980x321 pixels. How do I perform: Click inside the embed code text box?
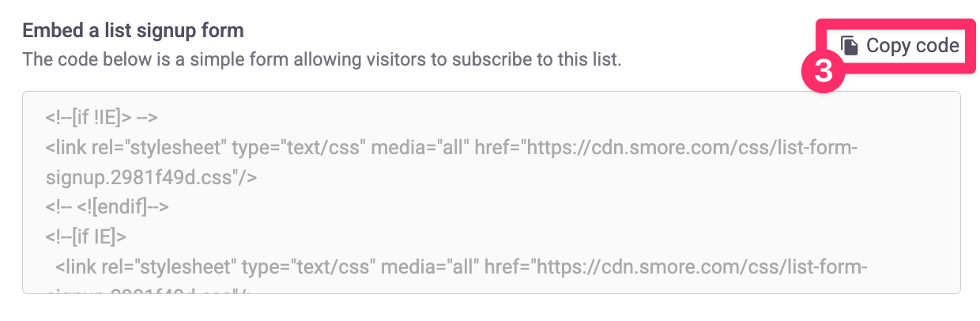click(492, 193)
